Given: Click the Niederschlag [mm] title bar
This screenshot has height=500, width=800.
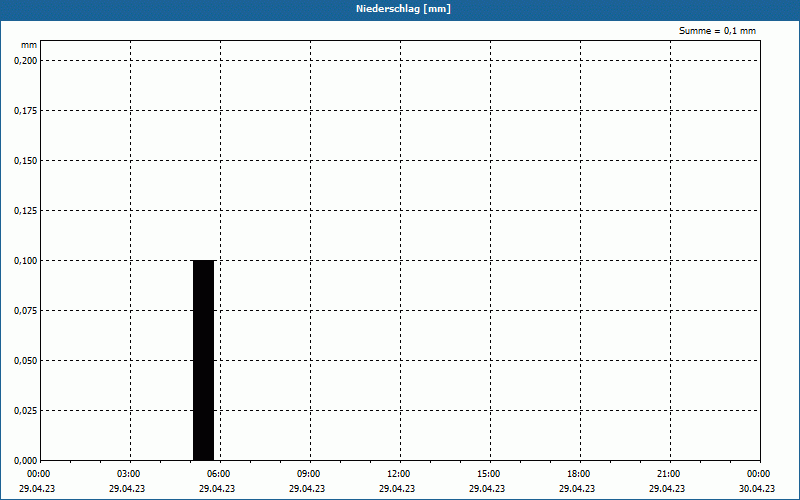Looking at the screenshot, I should (x=400, y=9).
